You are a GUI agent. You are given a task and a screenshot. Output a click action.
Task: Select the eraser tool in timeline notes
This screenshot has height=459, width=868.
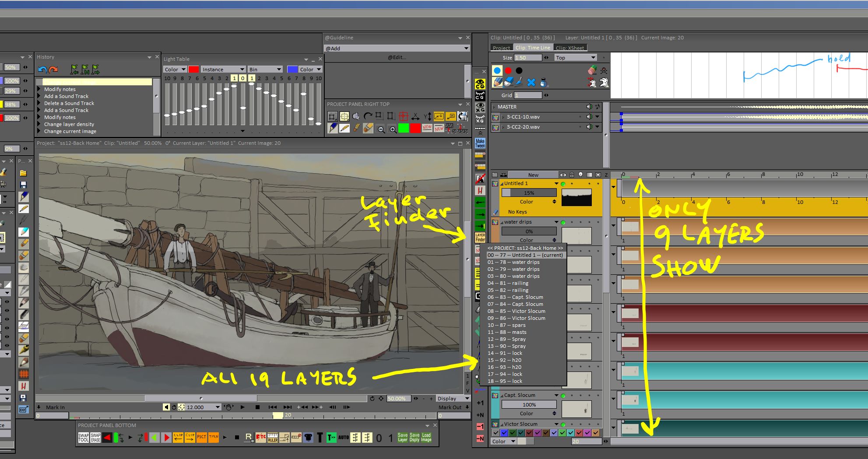(508, 82)
